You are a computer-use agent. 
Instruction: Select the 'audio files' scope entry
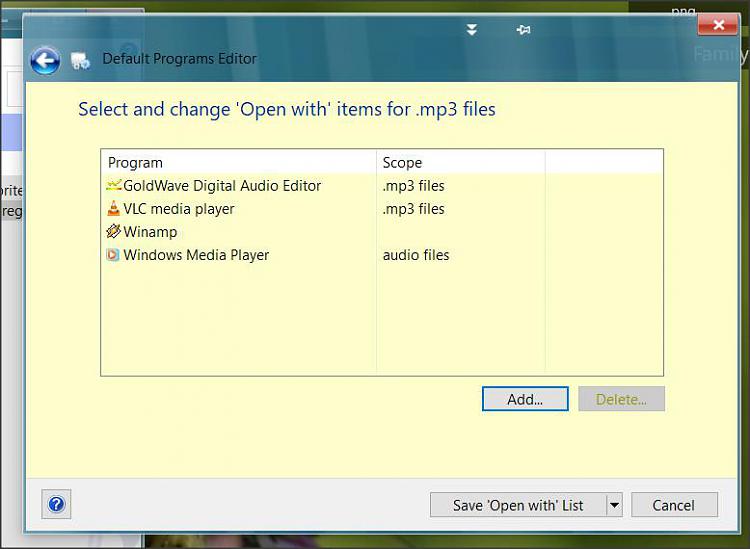tap(416, 255)
